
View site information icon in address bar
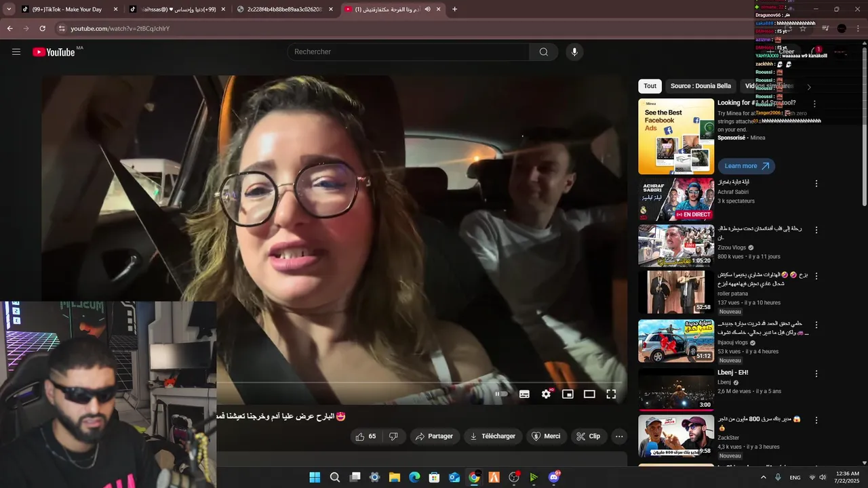[x=62, y=28]
